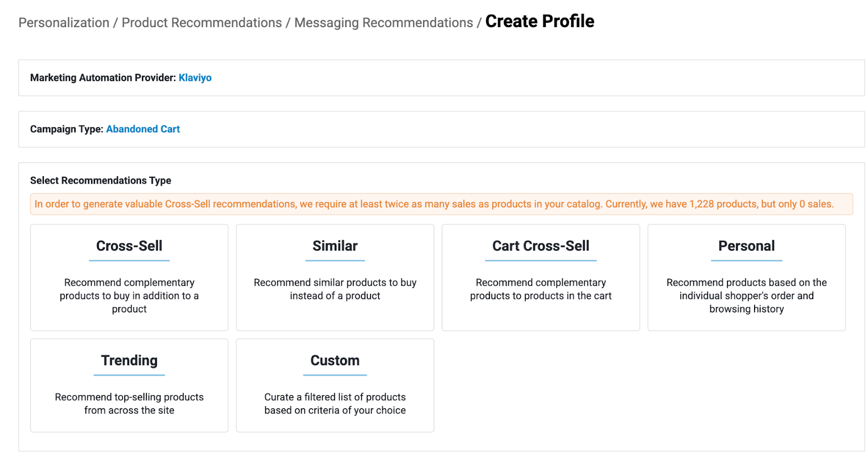The height and width of the screenshot is (456, 868).
Task: Pick the Cart Cross-Sell card heading
Action: point(540,246)
